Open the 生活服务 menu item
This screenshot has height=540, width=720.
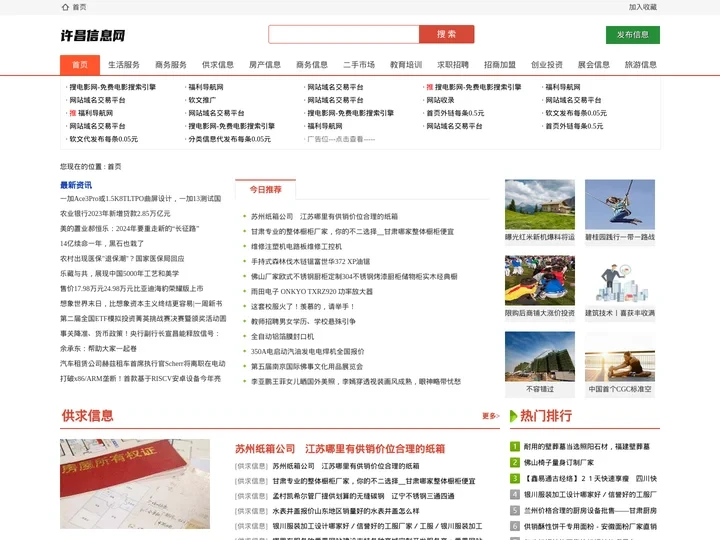pyautogui.click(x=124, y=65)
